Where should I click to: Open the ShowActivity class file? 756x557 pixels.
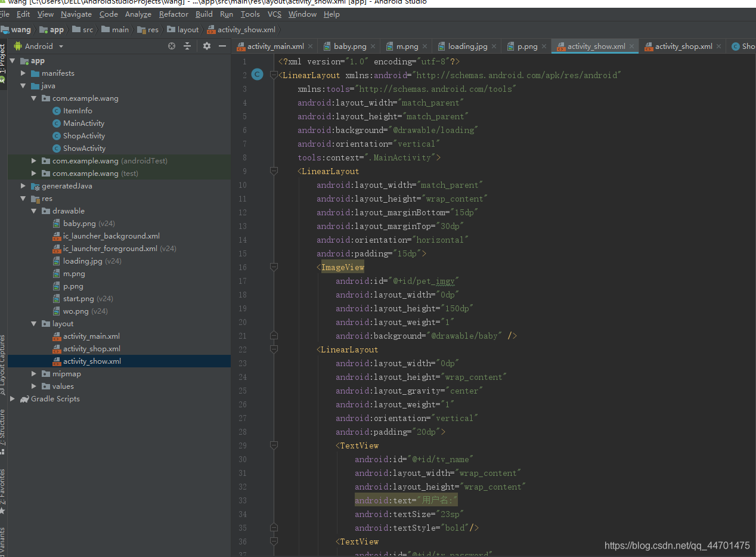pos(84,148)
